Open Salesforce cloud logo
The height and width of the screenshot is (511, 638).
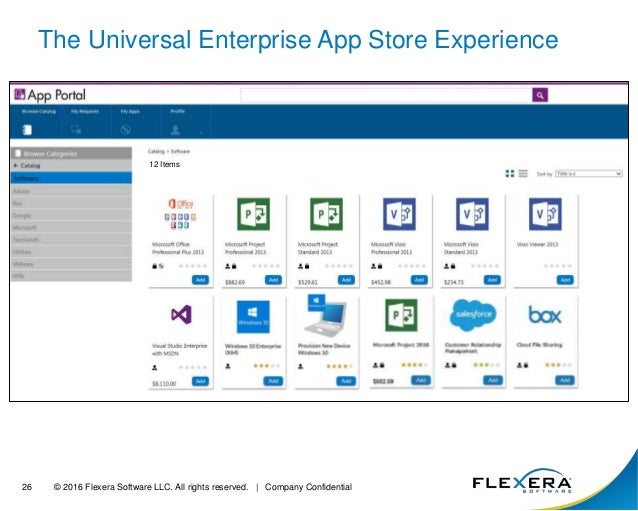(x=473, y=315)
